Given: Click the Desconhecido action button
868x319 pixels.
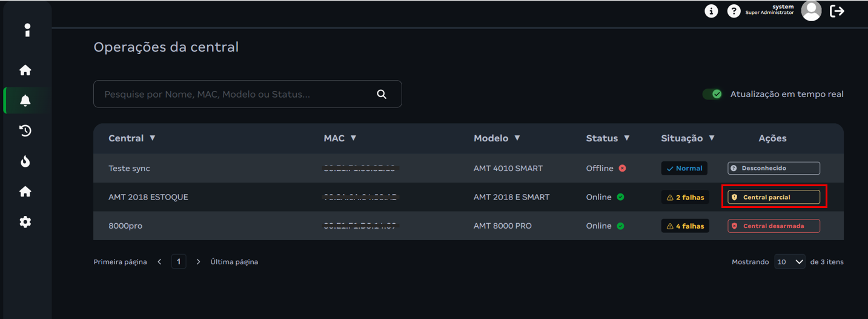Looking at the screenshot, I should tap(774, 168).
